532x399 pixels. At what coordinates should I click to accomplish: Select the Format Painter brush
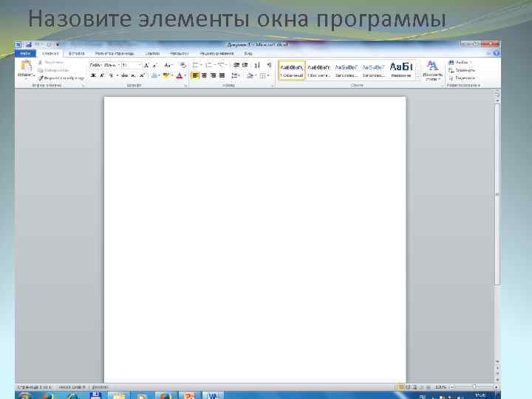tap(61, 78)
